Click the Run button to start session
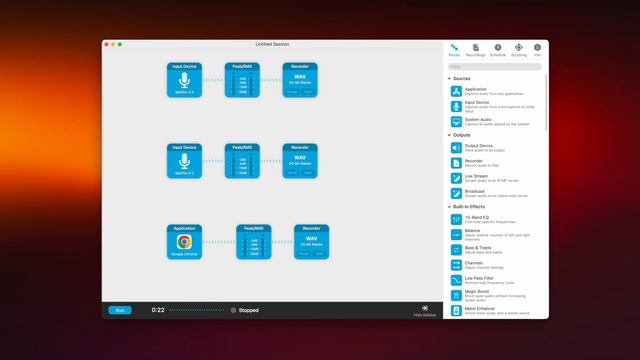This screenshot has width=640, height=360. 120,310
